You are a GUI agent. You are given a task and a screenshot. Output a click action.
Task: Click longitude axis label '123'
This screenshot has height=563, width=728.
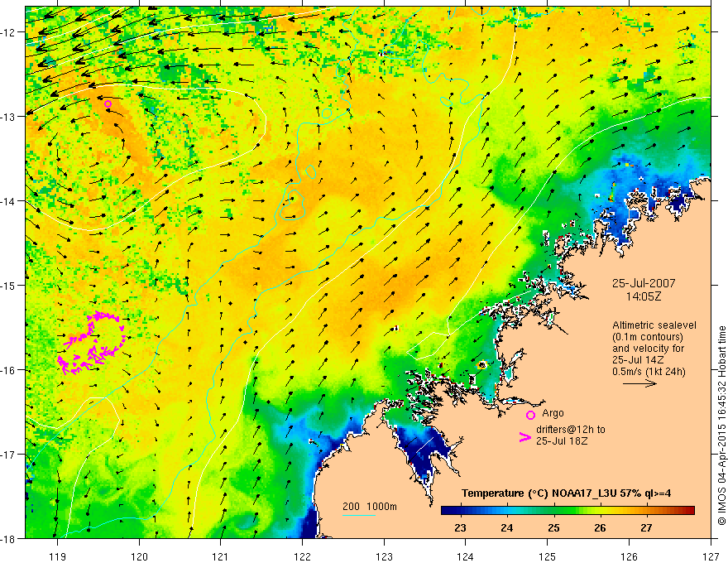(x=384, y=556)
